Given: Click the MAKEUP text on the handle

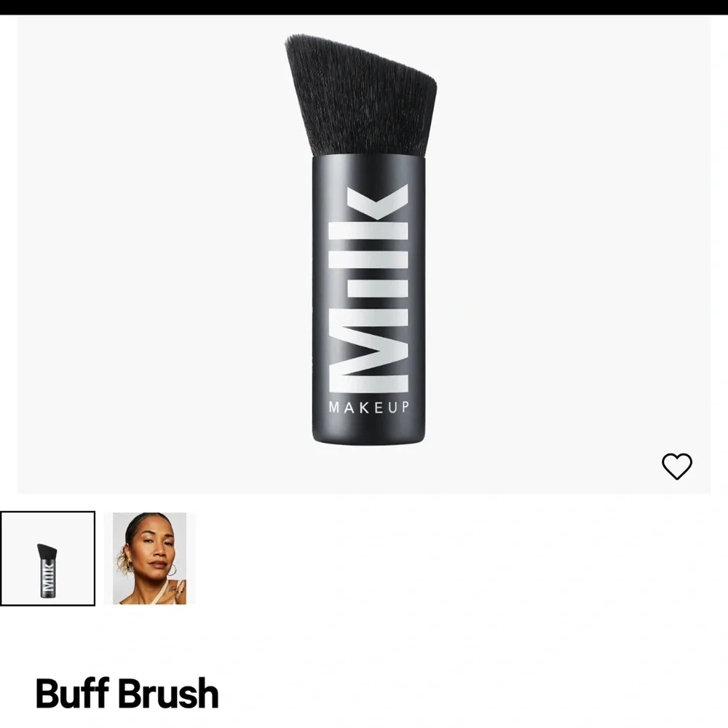Looking at the screenshot, I should pos(368,407).
